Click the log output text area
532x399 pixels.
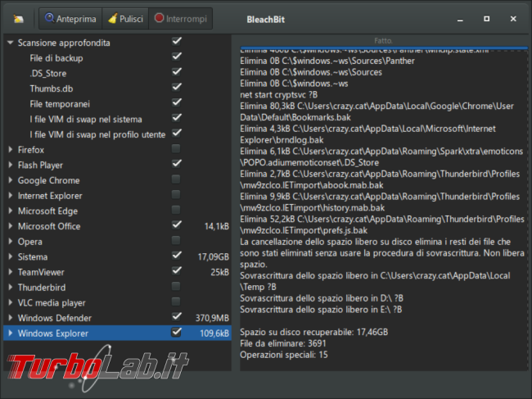pyautogui.click(x=383, y=210)
